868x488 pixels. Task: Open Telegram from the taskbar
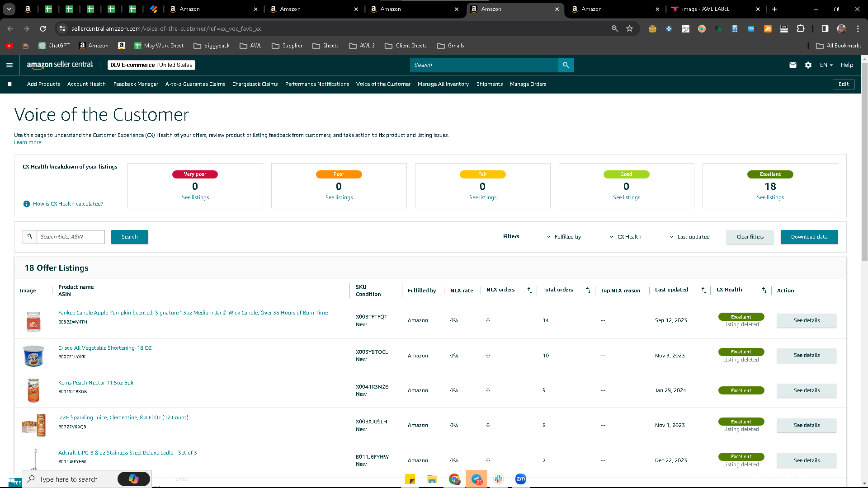pos(476,479)
